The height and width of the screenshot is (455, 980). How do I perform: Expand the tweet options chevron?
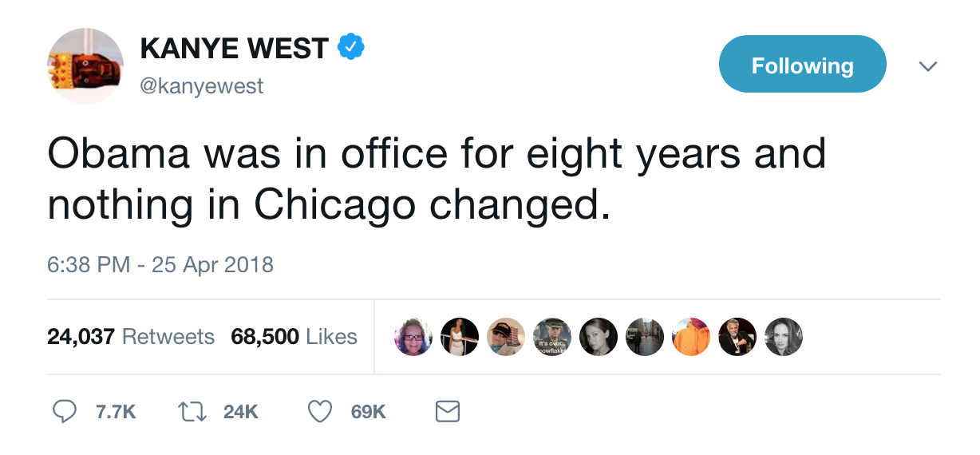(927, 66)
